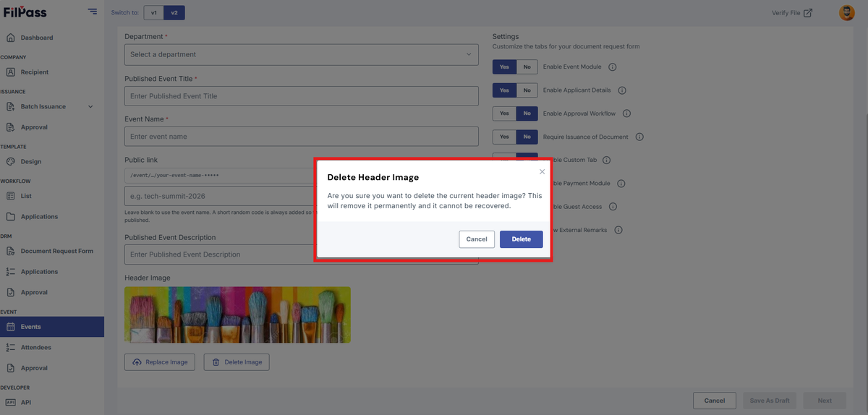The width and height of the screenshot is (868, 415).
Task: Click the Events calendar icon
Action: coord(10,327)
